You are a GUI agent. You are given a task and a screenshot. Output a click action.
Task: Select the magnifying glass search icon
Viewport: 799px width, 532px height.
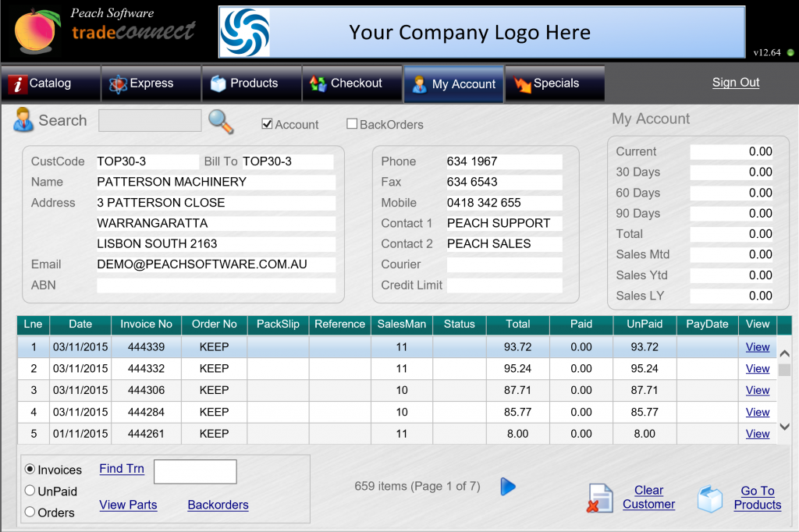[x=219, y=122]
